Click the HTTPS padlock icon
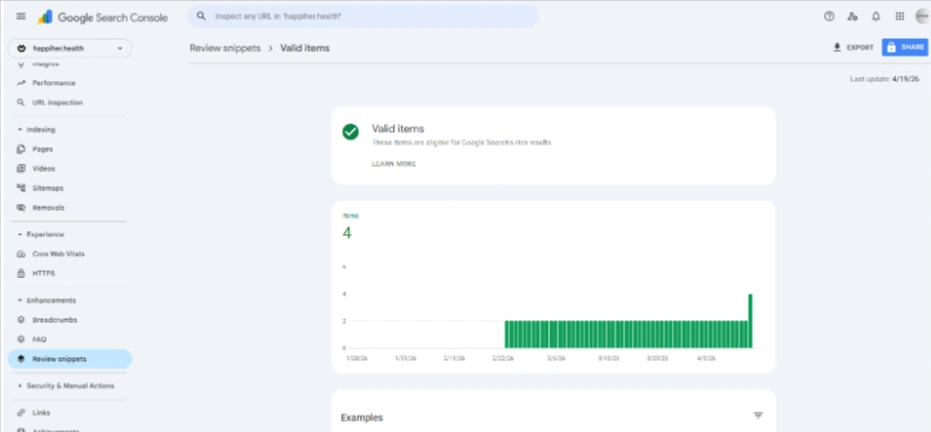931x432 pixels. click(x=21, y=274)
